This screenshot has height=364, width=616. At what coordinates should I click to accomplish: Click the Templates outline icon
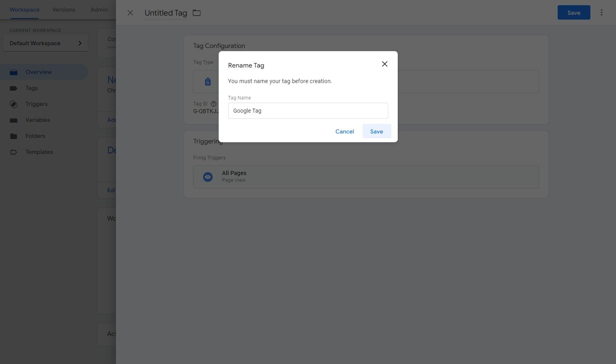pyautogui.click(x=14, y=152)
